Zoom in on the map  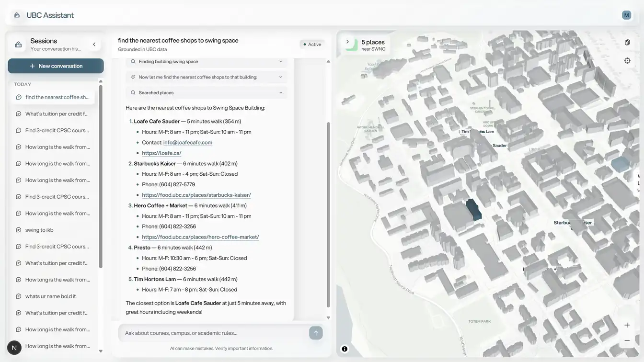coord(627,325)
